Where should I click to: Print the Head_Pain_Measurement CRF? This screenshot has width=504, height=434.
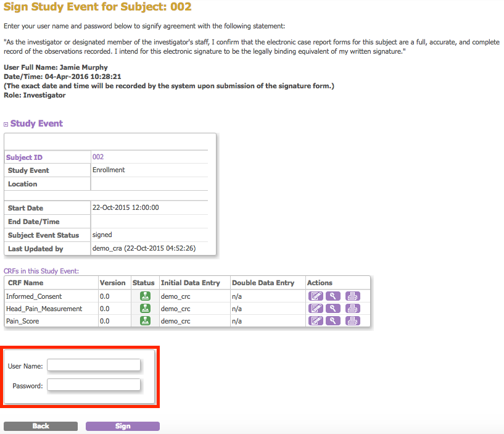click(x=352, y=308)
